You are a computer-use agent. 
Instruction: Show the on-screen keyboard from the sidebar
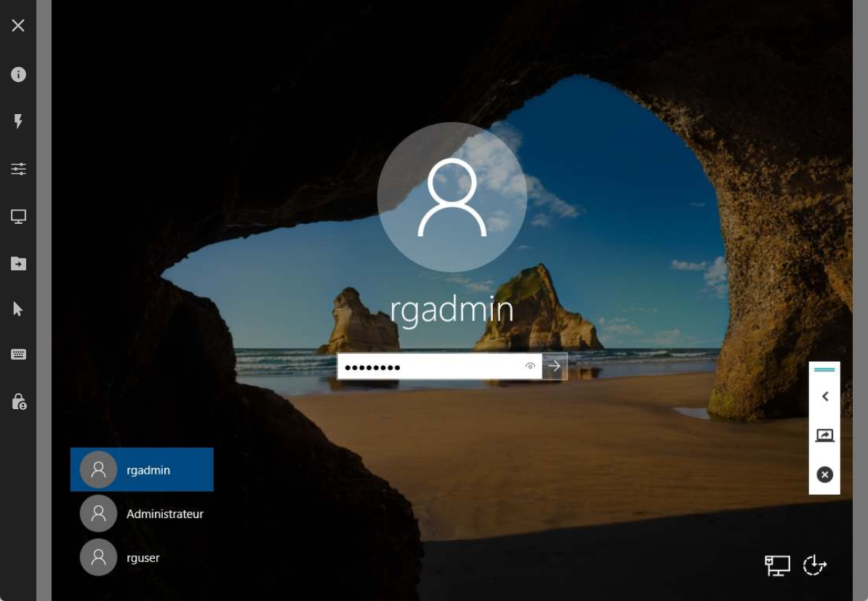[x=18, y=354]
